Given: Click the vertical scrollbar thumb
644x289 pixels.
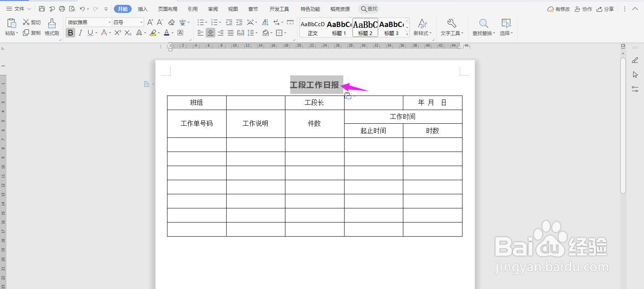Looking at the screenshot, I should pos(623,125).
